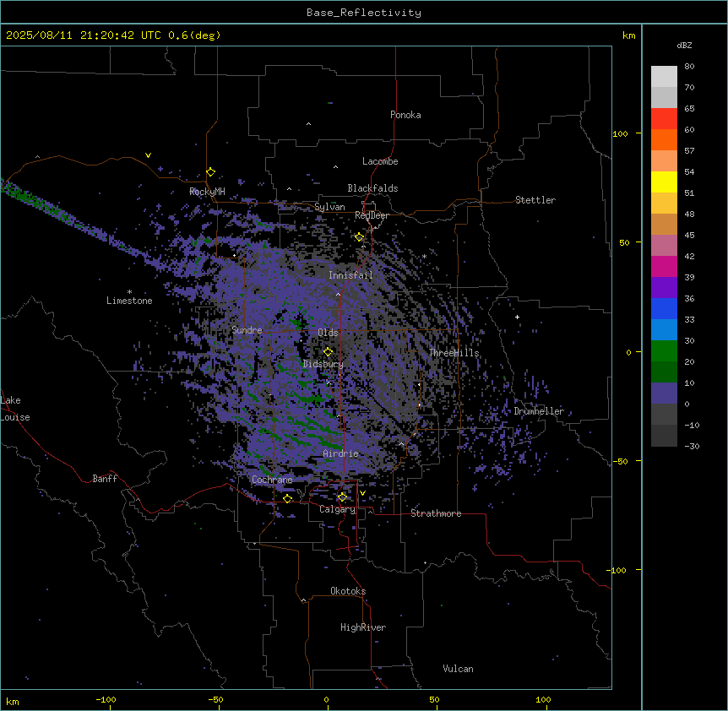Click the Banff town label
The width and height of the screenshot is (728, 711).
tap(105, 479)
